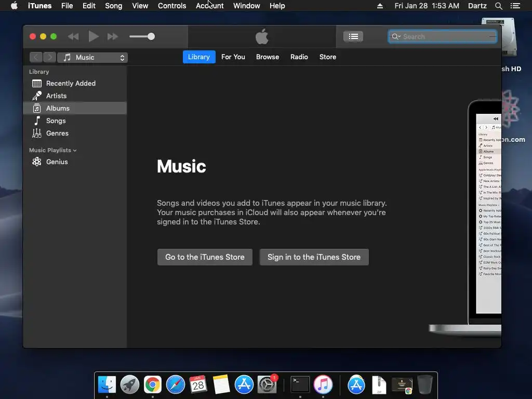Open Notification Center list icon
Image resolution: width=532 pixels, height=399 pixels.
coord(515,6)
